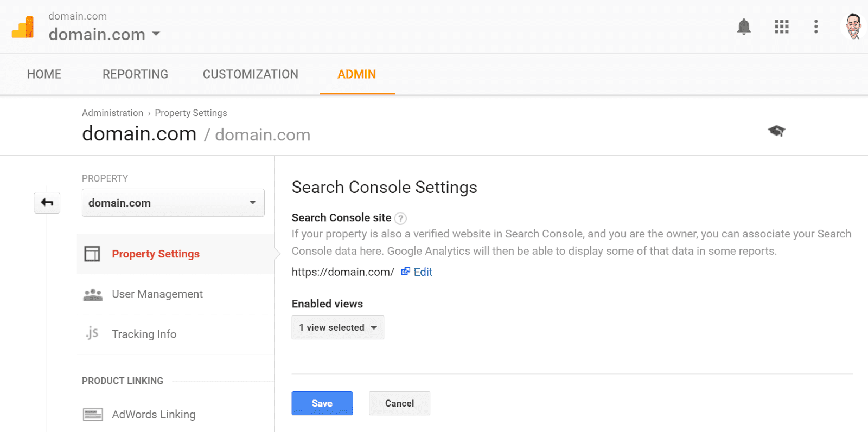
Task: Open the three-dot options menu
Action: pyautogui.click(x=815, y=27)
